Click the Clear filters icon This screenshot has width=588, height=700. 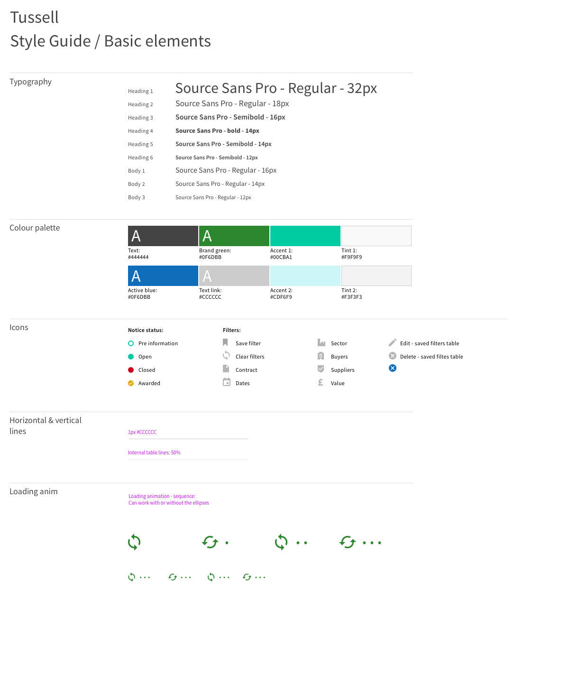(226, 355)
